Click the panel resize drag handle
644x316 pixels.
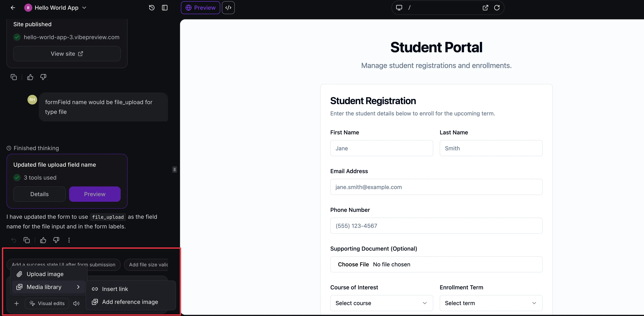click(174, 170)
